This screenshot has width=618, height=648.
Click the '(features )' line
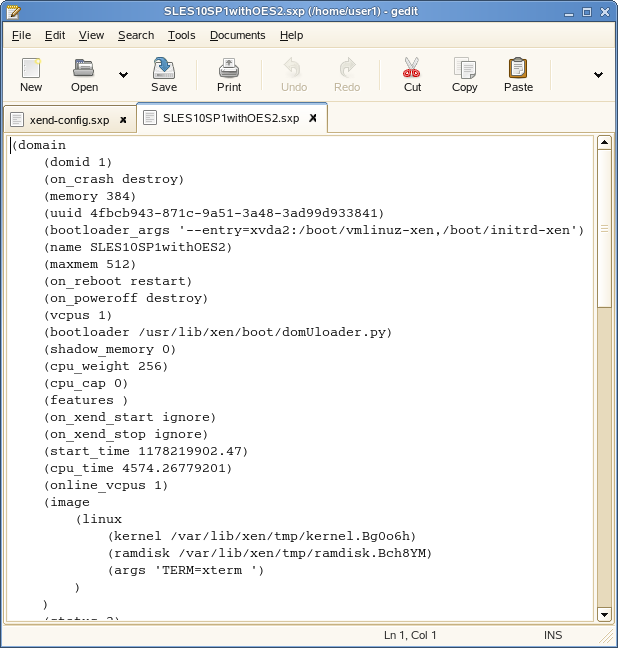pos(86,400)
